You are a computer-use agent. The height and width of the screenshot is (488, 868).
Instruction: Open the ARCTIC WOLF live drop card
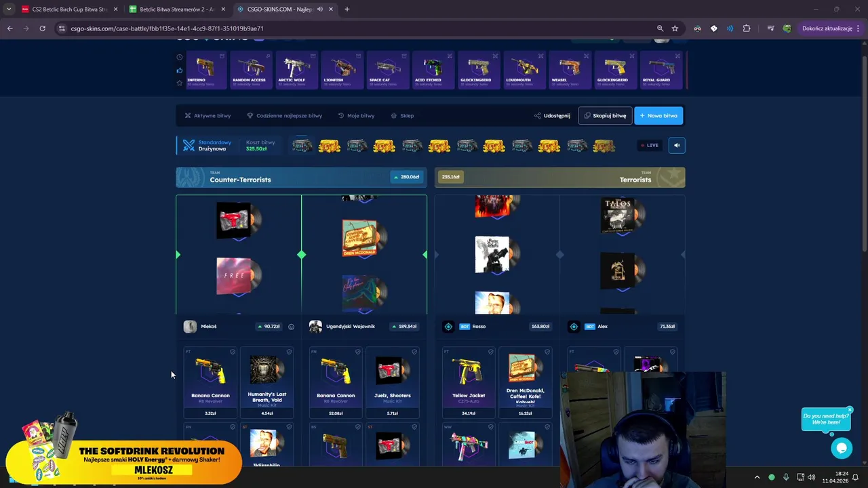pos(296,70)
